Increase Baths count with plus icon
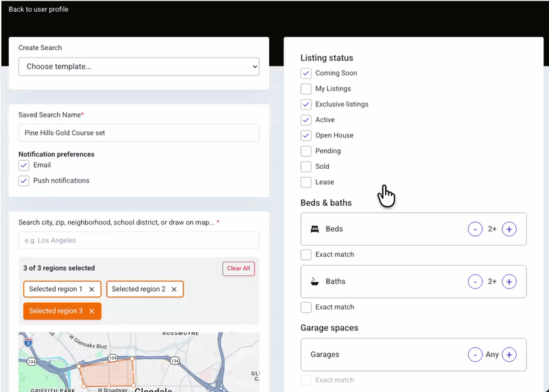The height and width of the screenshot is (392, 549). (509, 281)
